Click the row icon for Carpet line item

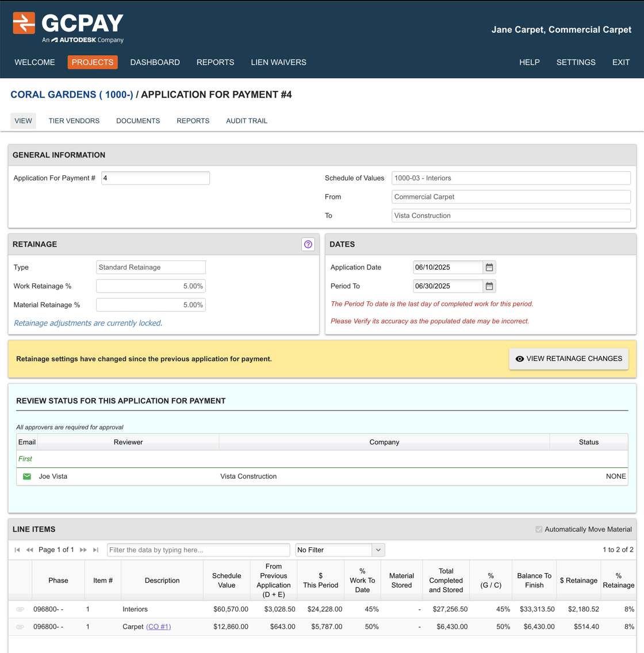point(20,627)
